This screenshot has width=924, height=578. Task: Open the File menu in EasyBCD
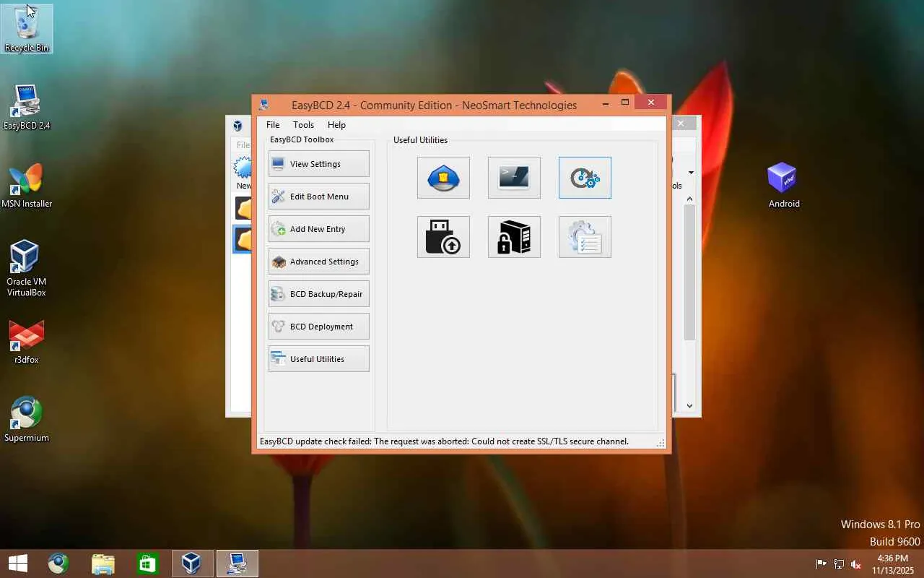tap(273, 125)
